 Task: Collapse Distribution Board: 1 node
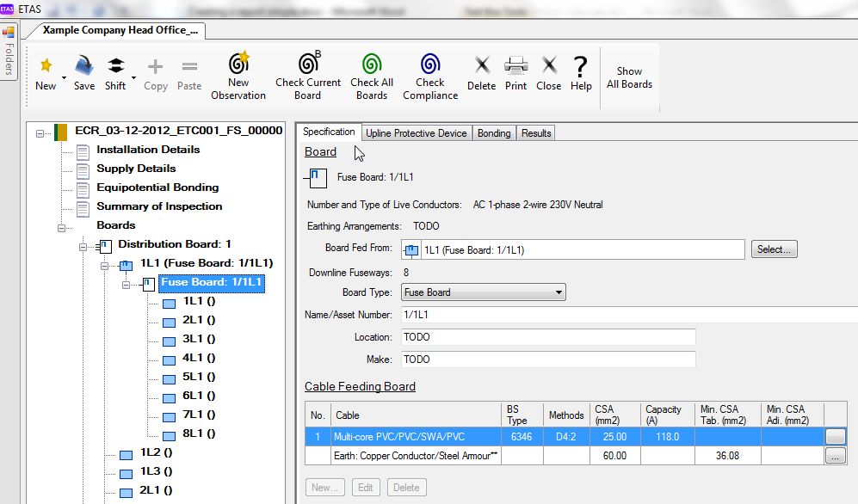83,247
